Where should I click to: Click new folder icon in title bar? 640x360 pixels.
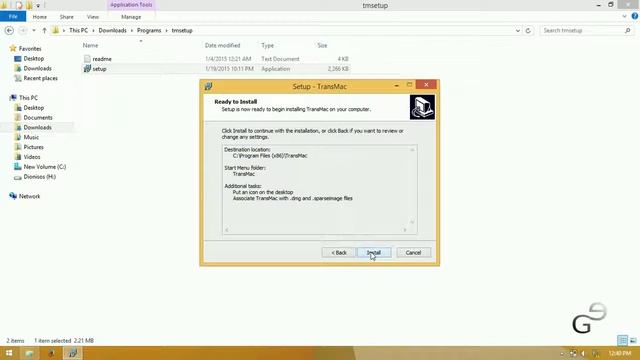(x=29, y=5)
